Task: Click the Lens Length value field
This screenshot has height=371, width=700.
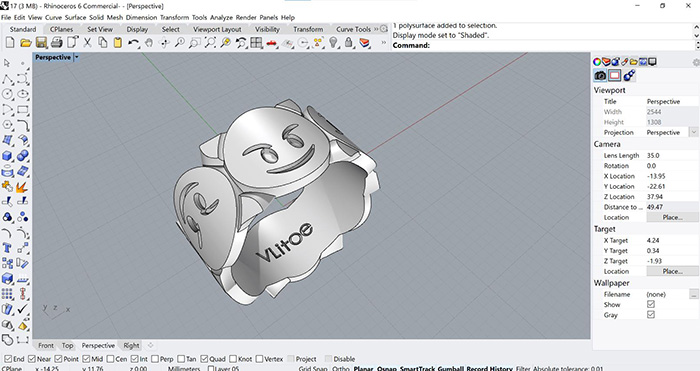Action: click(672, 155)
